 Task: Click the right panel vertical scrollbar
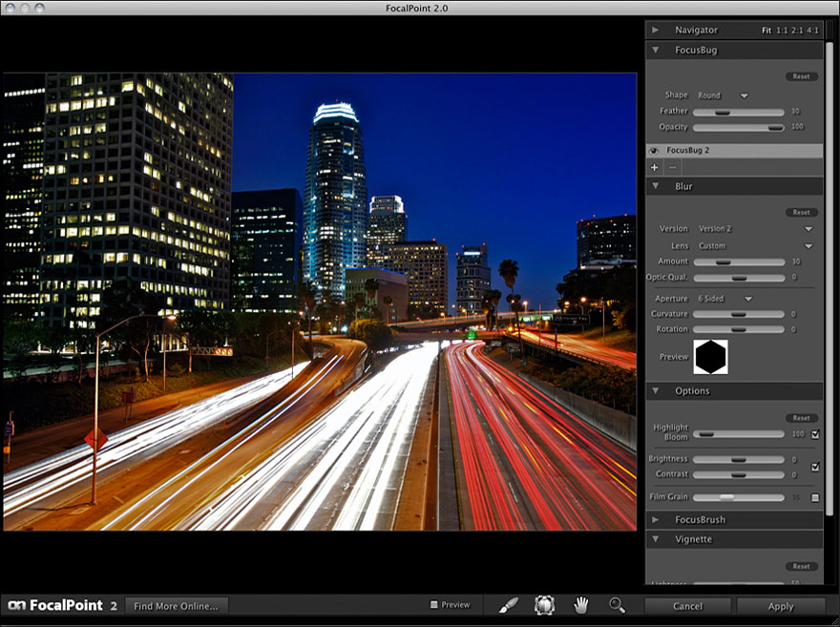pos(829,279)
